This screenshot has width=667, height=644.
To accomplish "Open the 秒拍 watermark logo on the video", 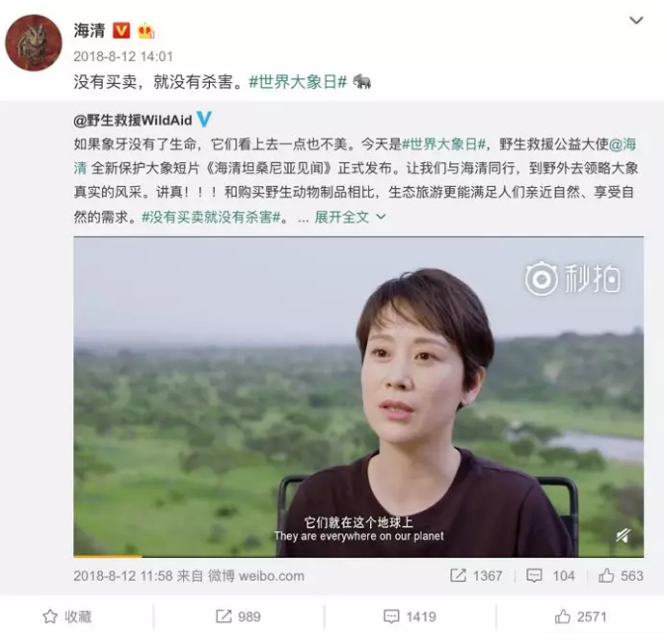I will pos(572,279).
